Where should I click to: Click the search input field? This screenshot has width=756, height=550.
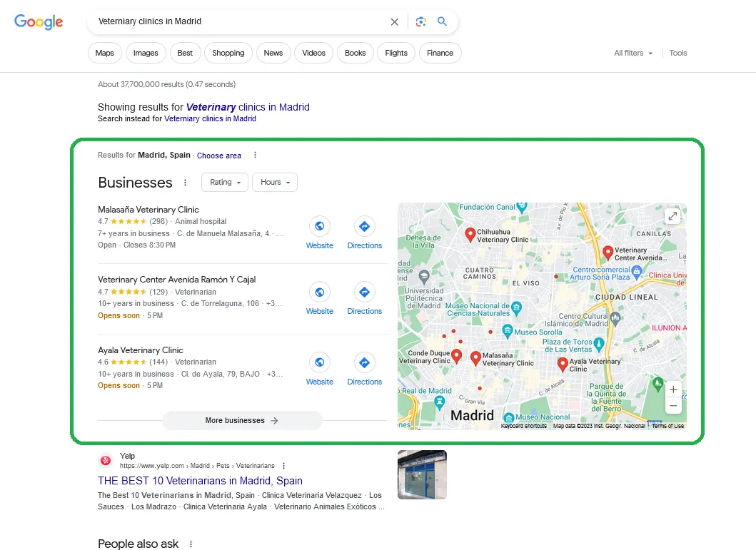click(241, 21)
